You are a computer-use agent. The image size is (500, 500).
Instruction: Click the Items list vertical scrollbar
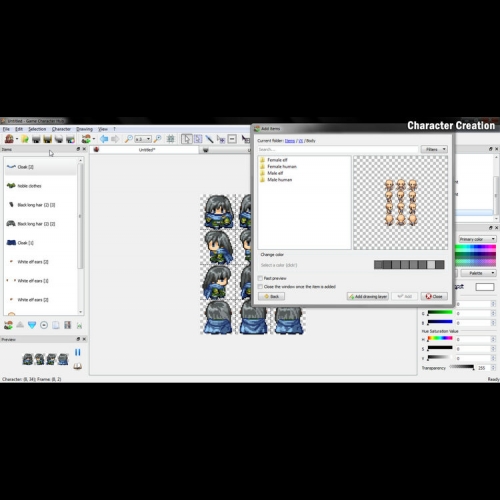(80, 236)
